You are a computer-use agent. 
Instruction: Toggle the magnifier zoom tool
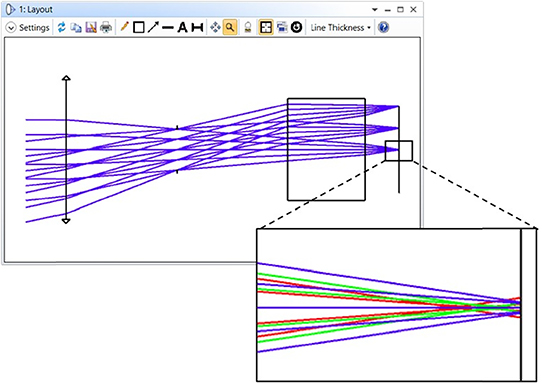coord(230,27)
